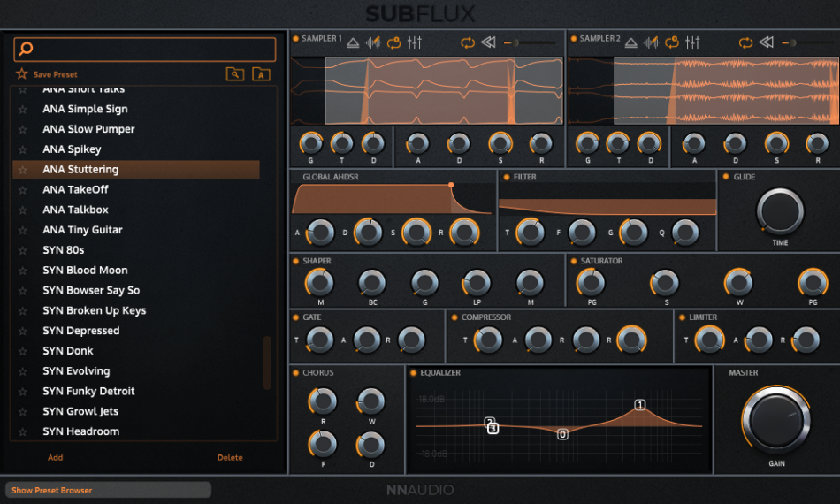The width and height of the screenshot is (840, 504).
Task: Click the Sampler 2 eject/load sample icon
Action: 630,42
